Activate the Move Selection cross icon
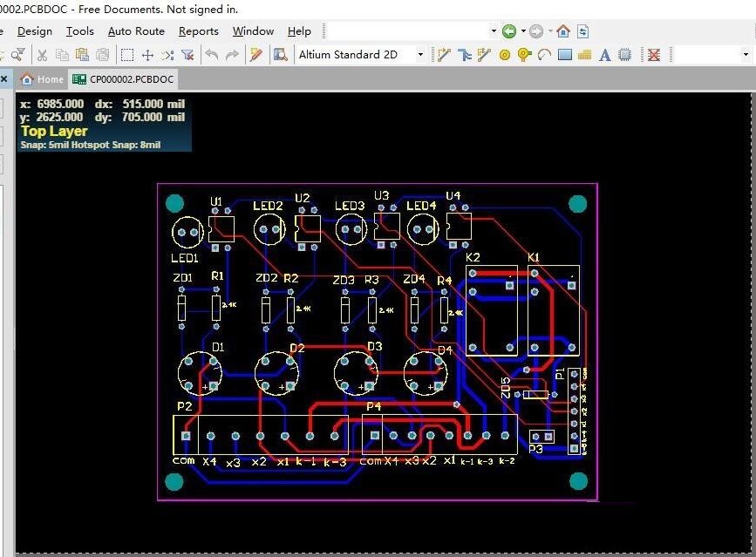Screen dimensions: 756x557 coord(147,55)
